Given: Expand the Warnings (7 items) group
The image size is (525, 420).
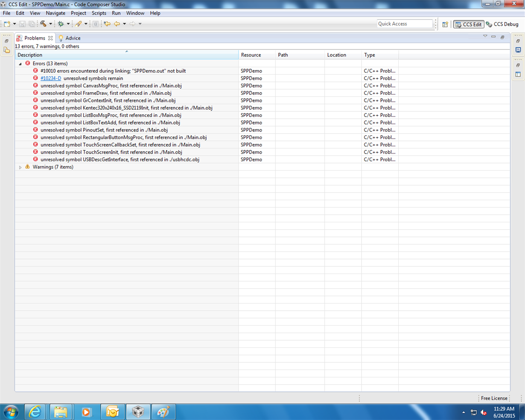Looking at the screenshot, I should [20, 167].
